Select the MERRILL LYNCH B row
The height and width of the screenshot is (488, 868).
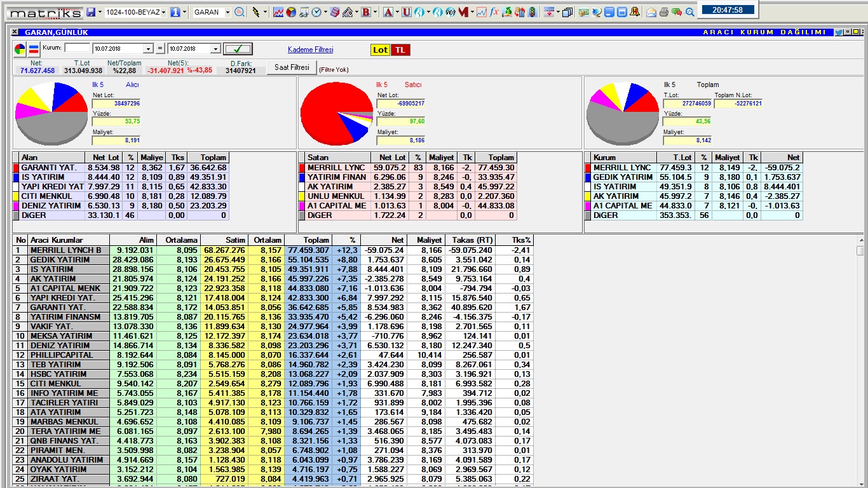pyautogui.click(x=273, y=250)
